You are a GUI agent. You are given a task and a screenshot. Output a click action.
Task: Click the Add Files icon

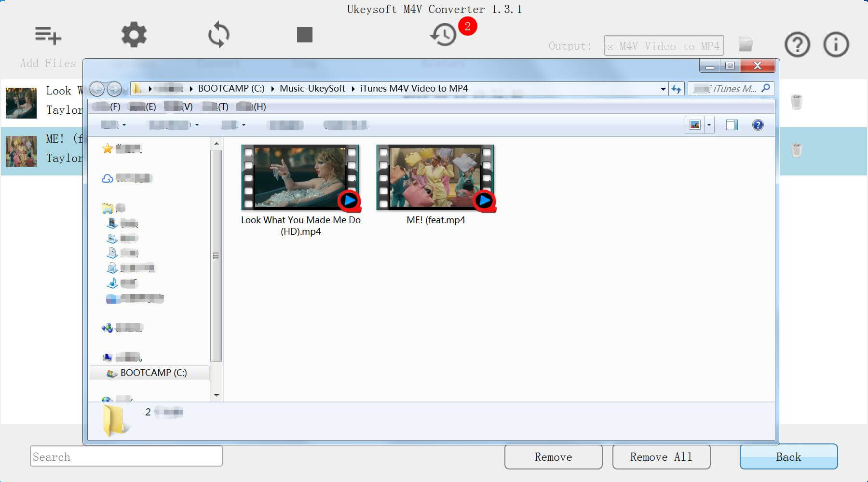click(x=48, y=35)
